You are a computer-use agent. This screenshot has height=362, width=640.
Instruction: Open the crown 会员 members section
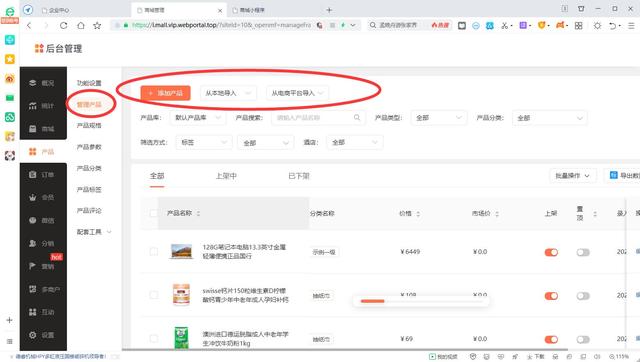(42, 198)
